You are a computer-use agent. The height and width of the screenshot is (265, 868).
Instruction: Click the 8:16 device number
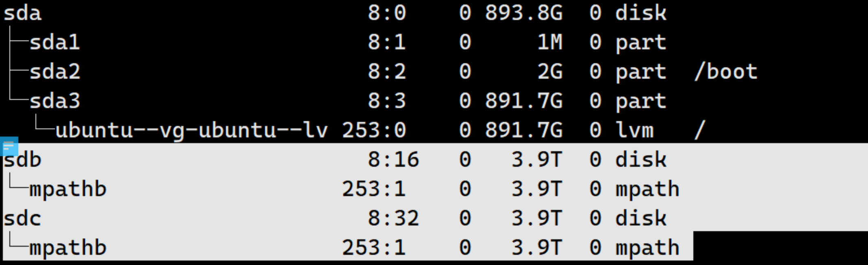(393, 159)
